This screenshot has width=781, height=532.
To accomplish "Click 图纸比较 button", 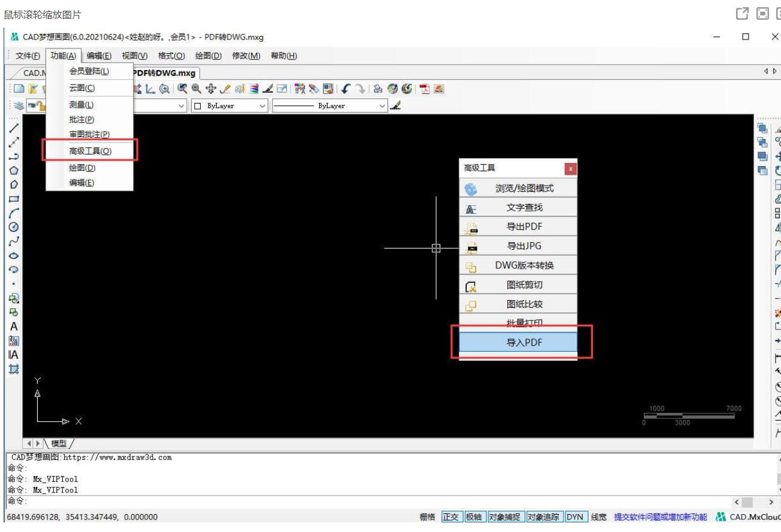I will (x=518, y=304).
